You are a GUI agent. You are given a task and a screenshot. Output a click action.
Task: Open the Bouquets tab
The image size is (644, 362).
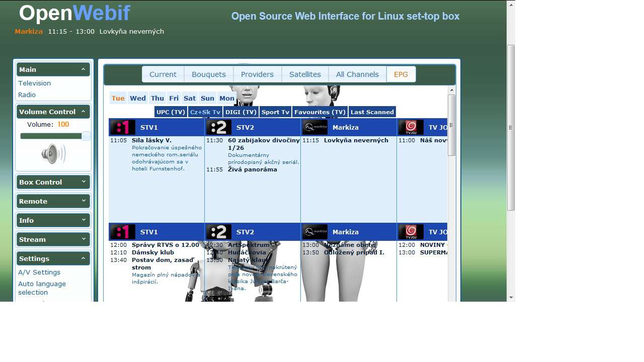209,74
